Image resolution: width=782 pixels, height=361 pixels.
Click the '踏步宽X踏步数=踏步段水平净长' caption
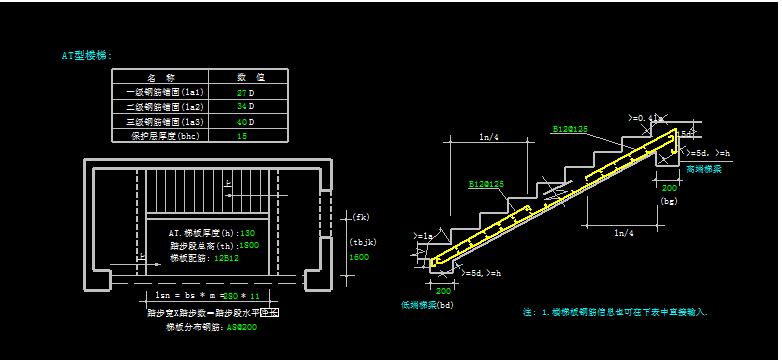212,313
